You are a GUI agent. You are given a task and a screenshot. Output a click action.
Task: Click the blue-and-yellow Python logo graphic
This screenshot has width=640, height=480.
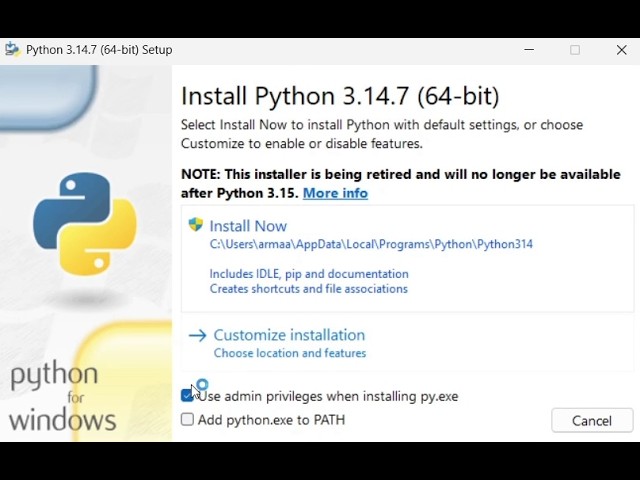[x=84, y=224]
